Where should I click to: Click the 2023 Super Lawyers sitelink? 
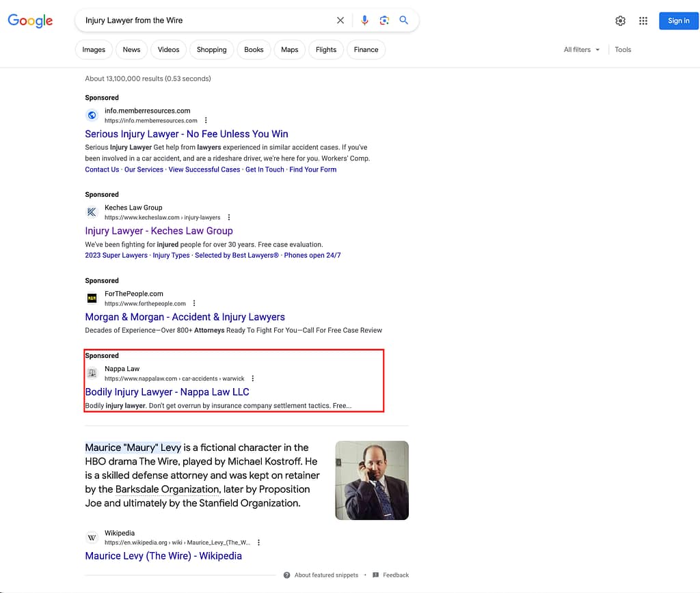click(x=116, y=256)
